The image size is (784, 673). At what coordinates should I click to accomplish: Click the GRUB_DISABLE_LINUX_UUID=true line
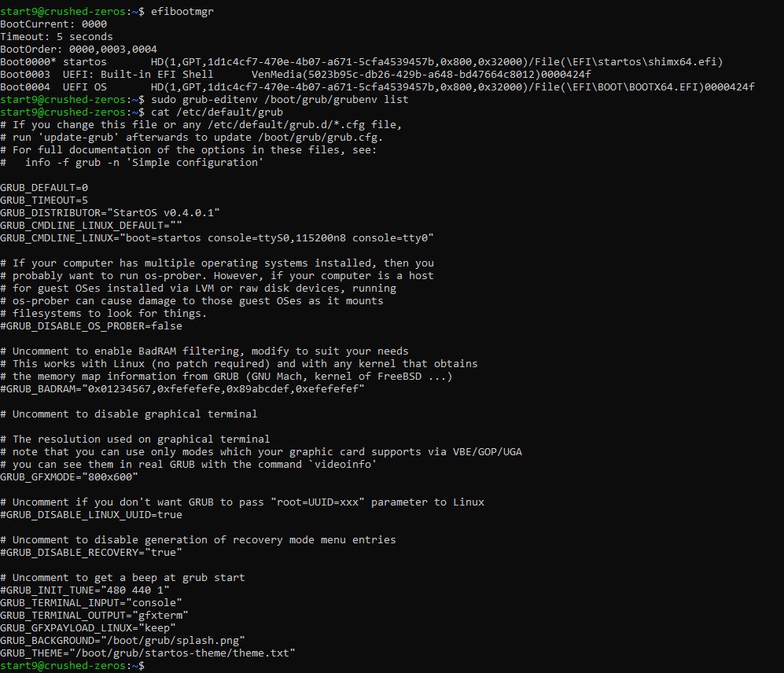pyautogui.click(x=91, y=514)
